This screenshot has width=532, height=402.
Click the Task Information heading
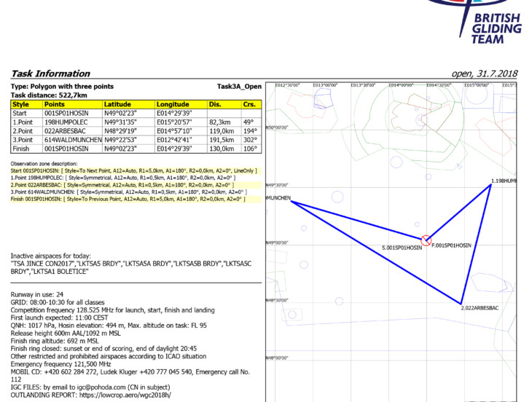pos(50,74)
